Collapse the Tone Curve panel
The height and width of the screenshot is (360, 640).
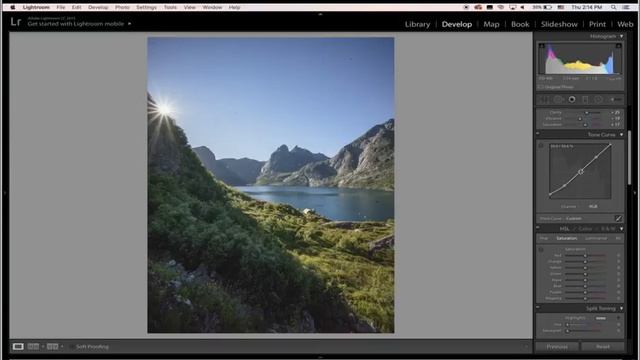coord(621,134)
